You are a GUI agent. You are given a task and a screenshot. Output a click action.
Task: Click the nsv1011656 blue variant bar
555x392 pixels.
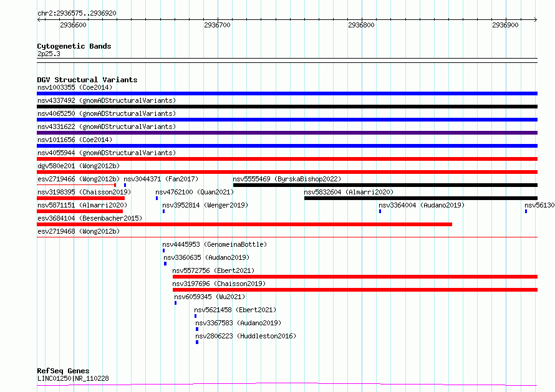287,146
